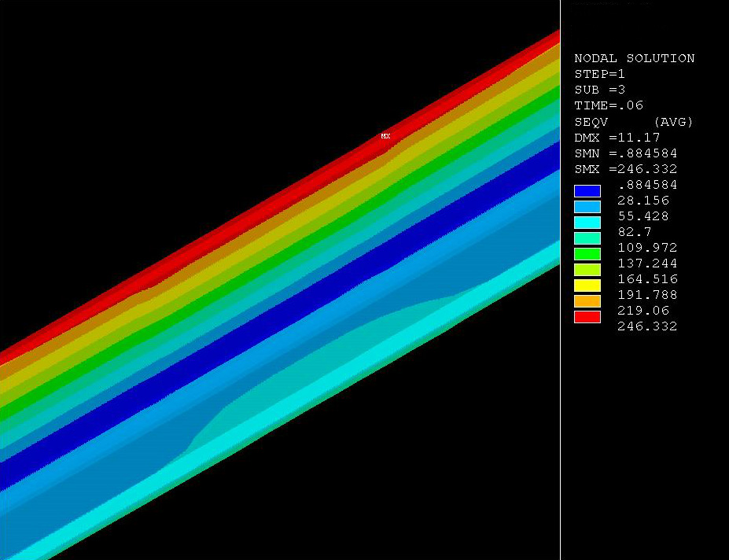Click the light blue legend swatch
Viewport: 729px width, 560px height.
click(x=587, y=207)
